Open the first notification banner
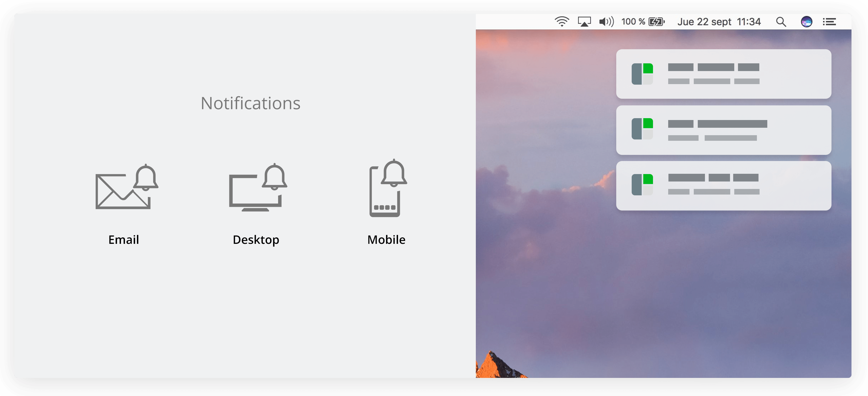The height and width of the screenshot is (396, 868). coord(723,74)
